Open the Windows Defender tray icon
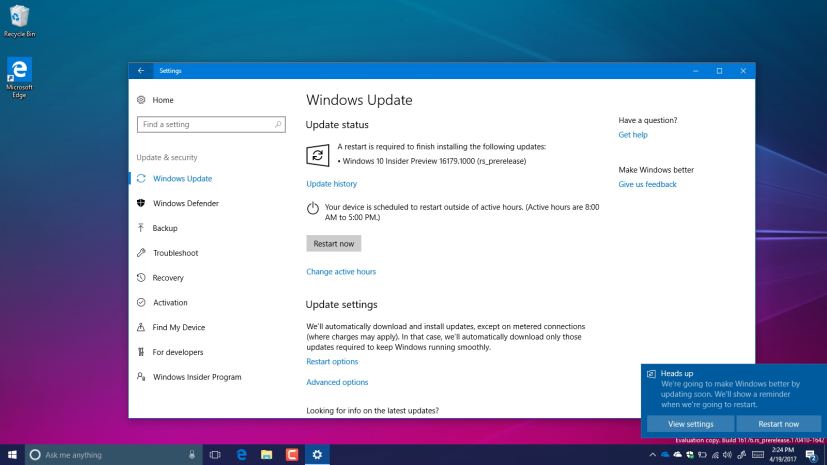 [x=690, y=454]
